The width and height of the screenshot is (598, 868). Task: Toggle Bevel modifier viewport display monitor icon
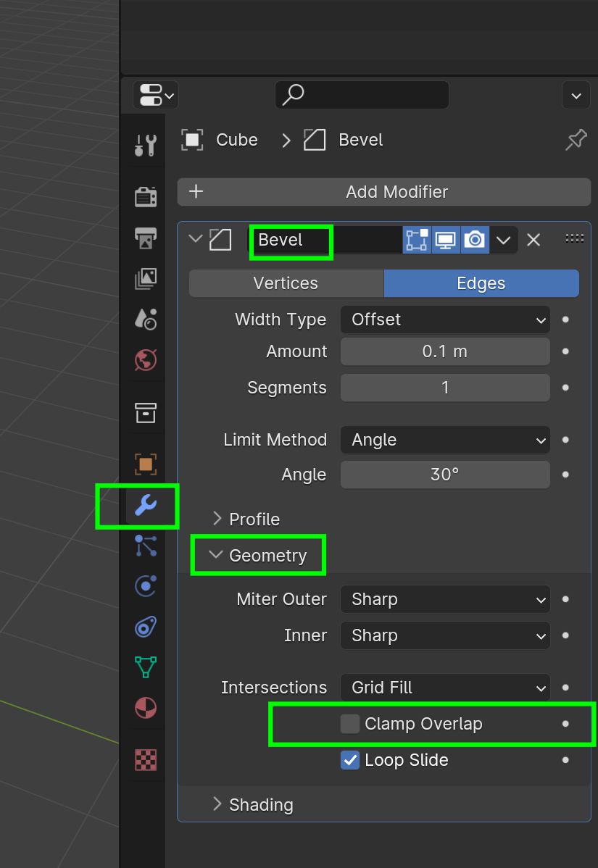point(445,240)
